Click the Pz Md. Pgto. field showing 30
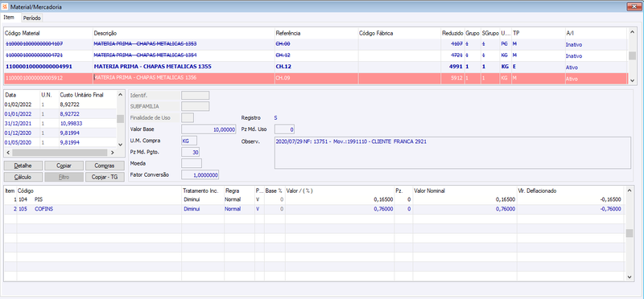The image size is (644, 299). (190, 152)
